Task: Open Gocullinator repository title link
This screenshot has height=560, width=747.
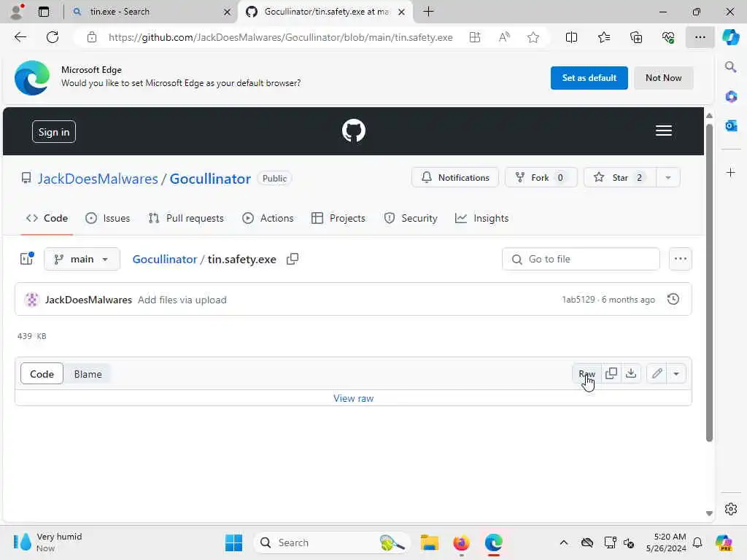Action: [210, 179]
